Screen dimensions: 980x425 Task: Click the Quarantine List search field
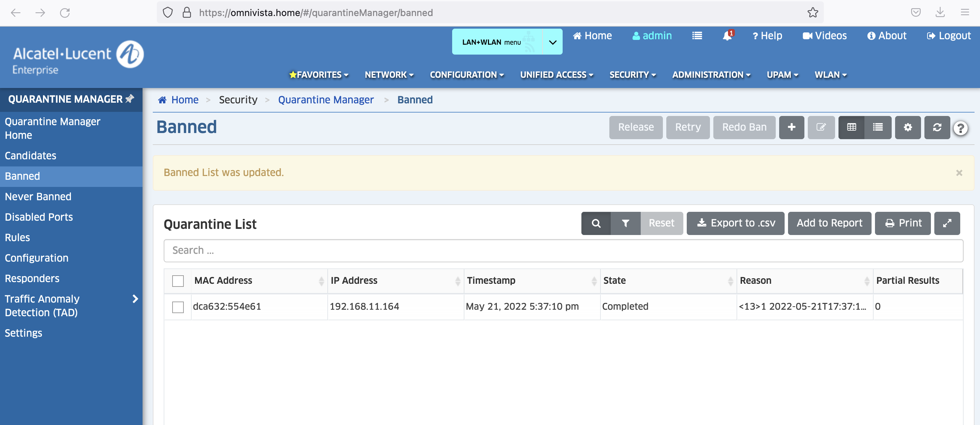click(563, 250)
